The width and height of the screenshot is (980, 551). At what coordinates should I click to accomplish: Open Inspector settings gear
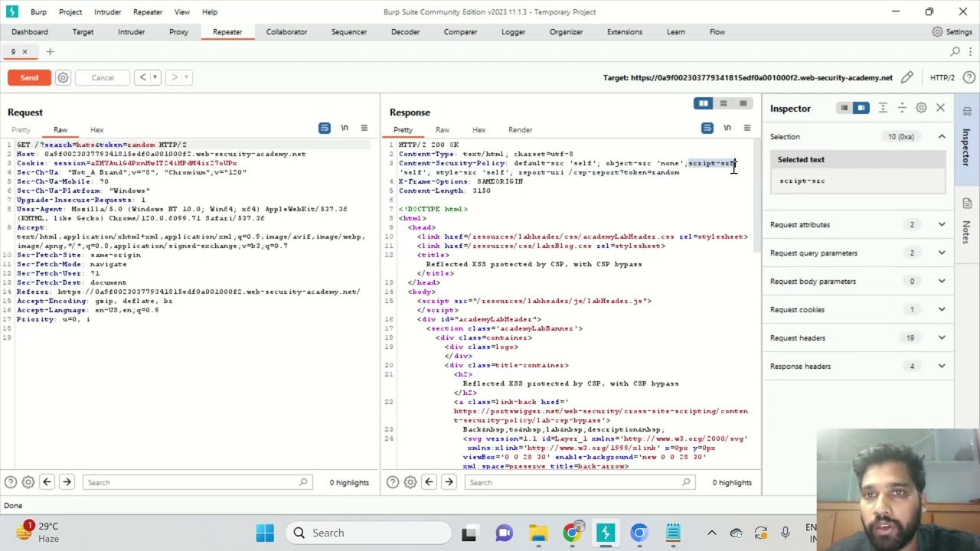coord(921,108)
